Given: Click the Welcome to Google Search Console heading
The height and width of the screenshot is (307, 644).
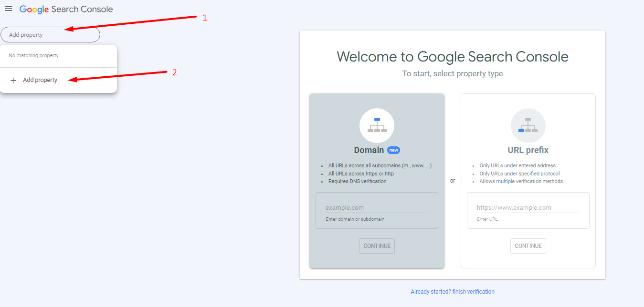Looking at the screenshot, I should [453, 57].
